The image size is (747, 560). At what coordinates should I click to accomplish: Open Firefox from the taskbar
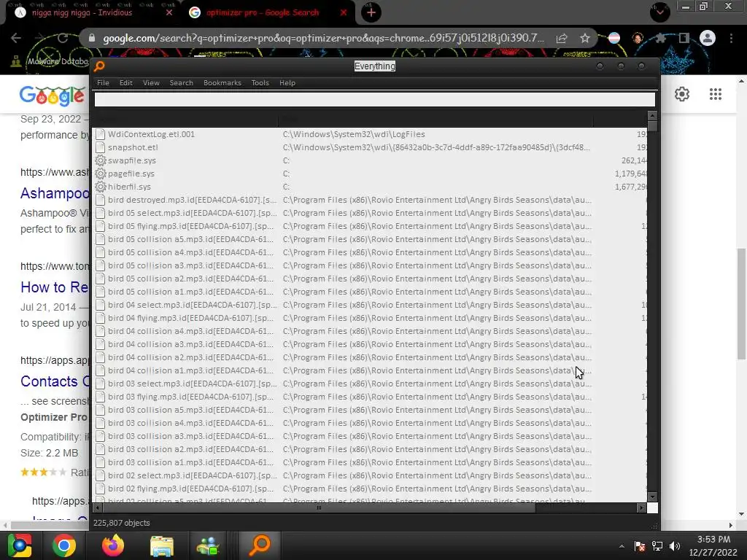pos(113,545)
